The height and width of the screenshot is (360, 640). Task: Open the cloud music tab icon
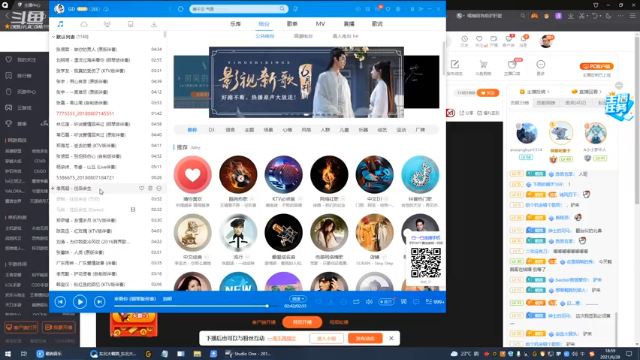pos(84,24)
